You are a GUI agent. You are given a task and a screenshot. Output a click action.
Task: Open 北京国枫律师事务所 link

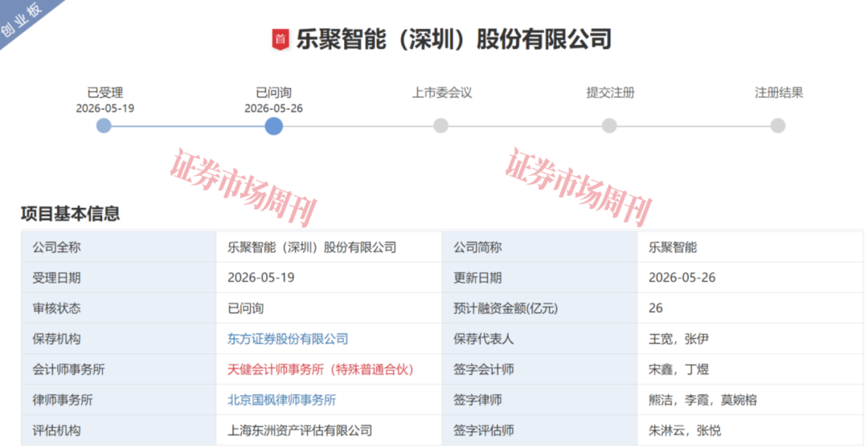click(x=282, y=400)
